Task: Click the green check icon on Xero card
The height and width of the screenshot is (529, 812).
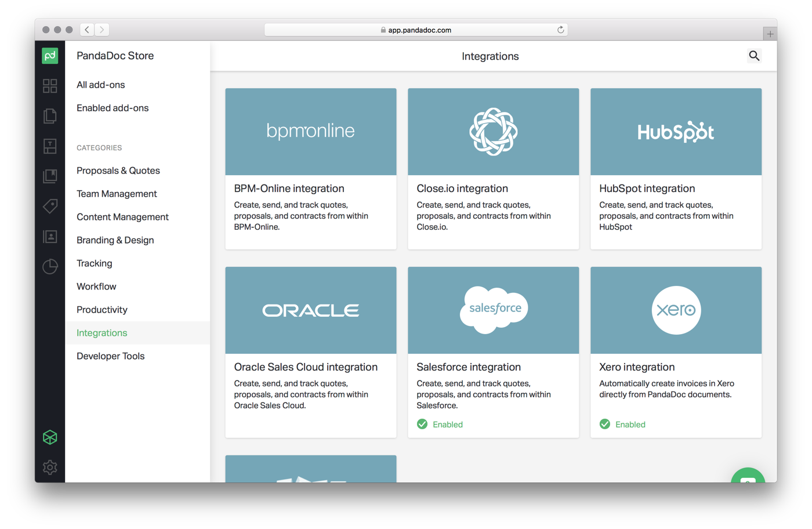Action: [605, 424]
